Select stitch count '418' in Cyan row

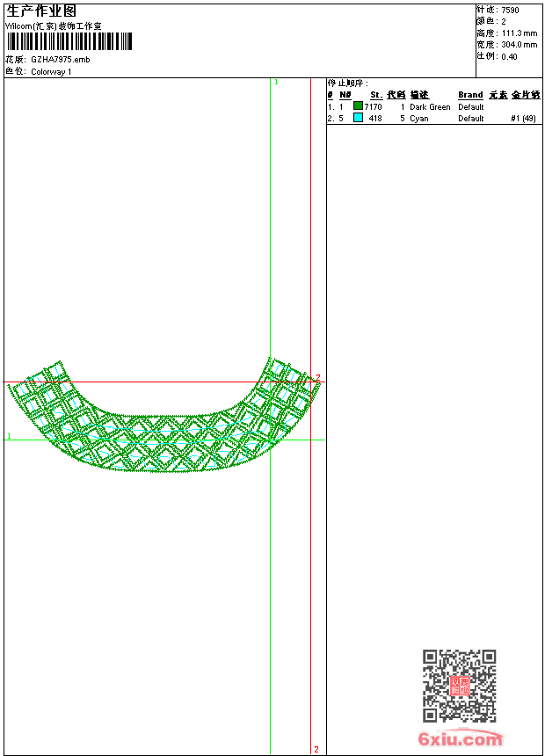coord(375,119)
